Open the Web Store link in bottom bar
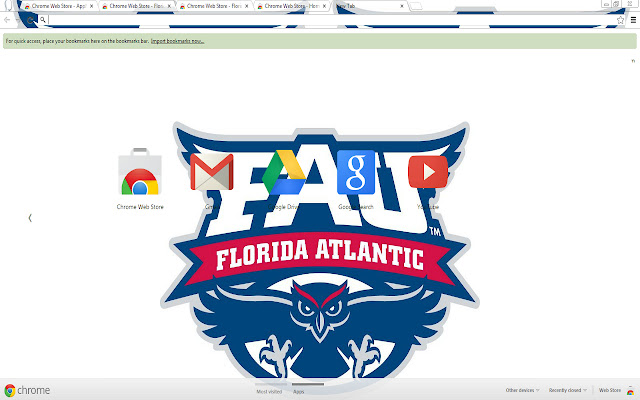This screenshot has height=400, width=640. pyautogui.click(x=610, y=390)
